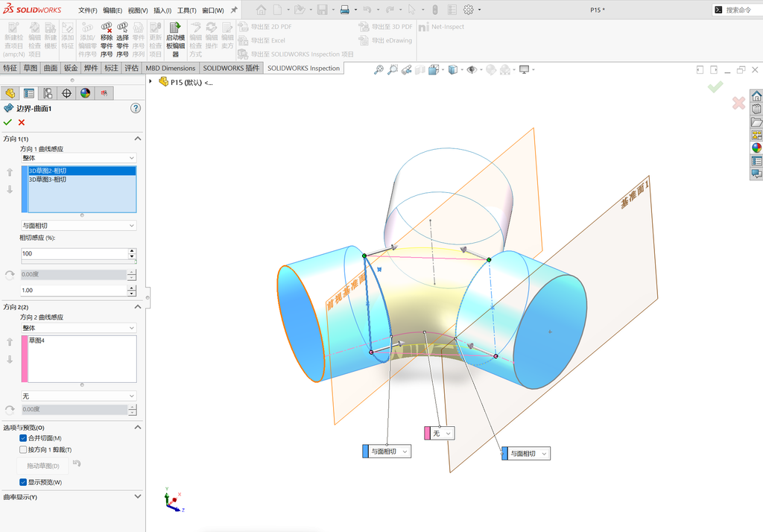Open the 插入(I) menu
This screenshot has width=763, height=532.
point(162,10)
